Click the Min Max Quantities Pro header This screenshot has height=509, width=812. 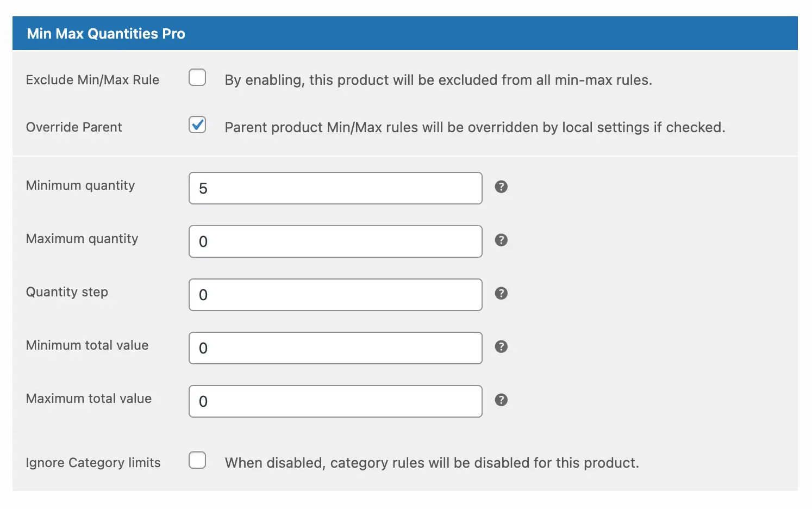[106, 34]
